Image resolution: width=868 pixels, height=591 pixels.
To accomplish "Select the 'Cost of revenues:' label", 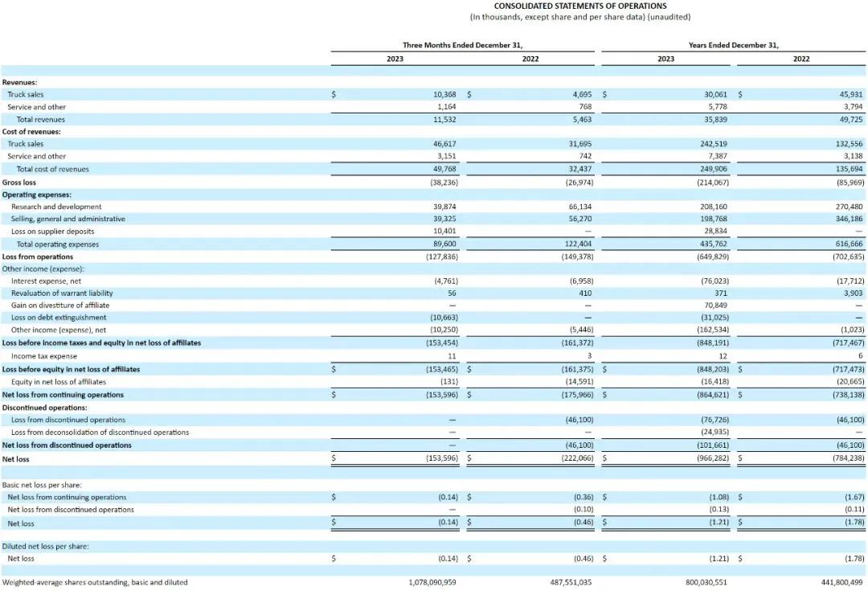I will [31, 132].
